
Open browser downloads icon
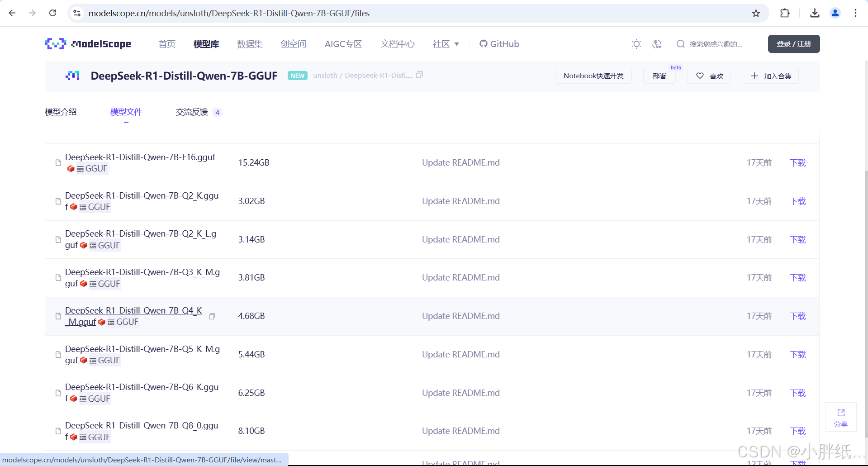(x=815, y=13)
